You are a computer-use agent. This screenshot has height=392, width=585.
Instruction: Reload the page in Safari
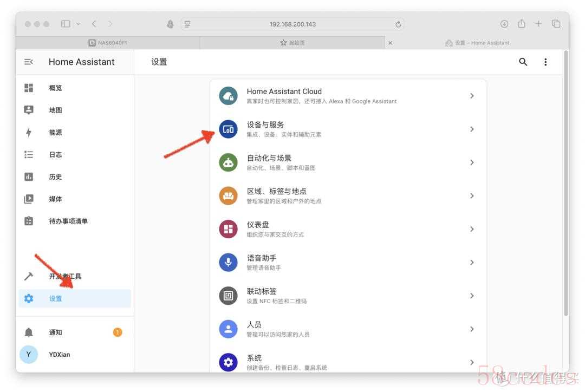398,24
